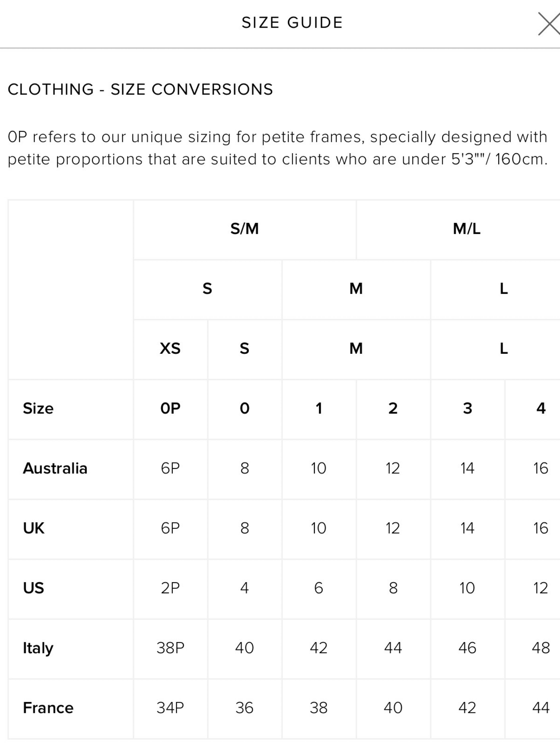Tap the Italy 38P cell
This screenshot has width=560, height=746.
[x=170, y=648]
